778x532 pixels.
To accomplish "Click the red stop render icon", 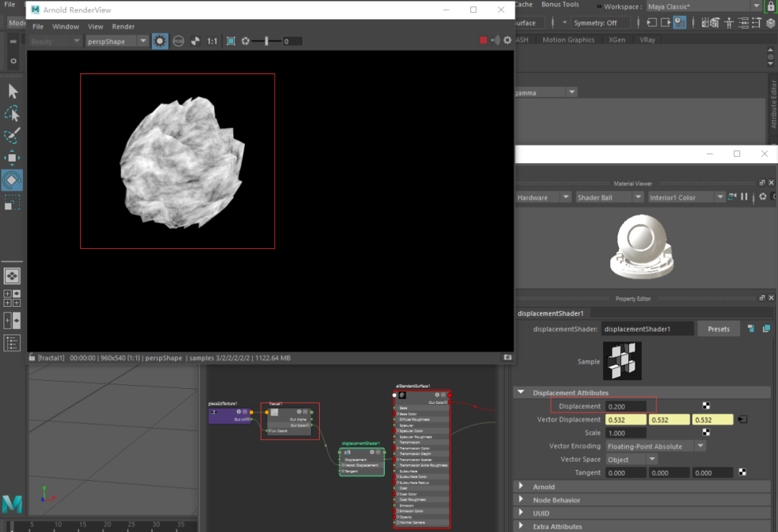I will (483, 41).
